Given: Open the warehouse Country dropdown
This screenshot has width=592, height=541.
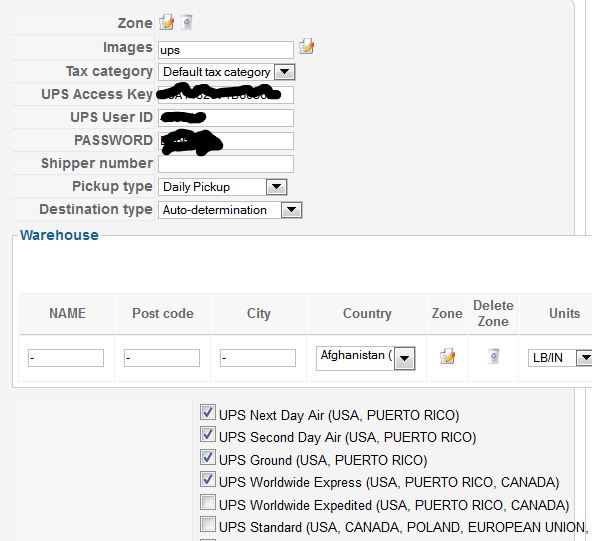Looking at the screenshot, I should tap(365, 358).
